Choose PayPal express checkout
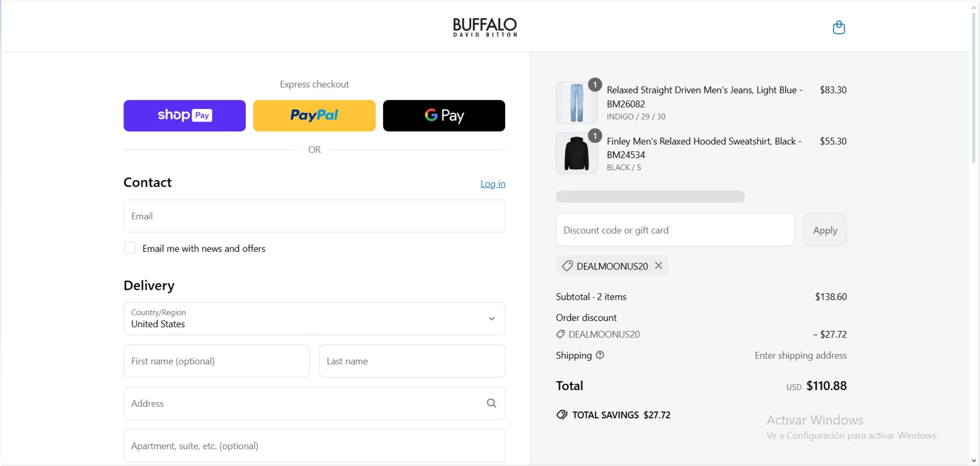The width and height of the screenshot is (980, 466). pos(314,116)
